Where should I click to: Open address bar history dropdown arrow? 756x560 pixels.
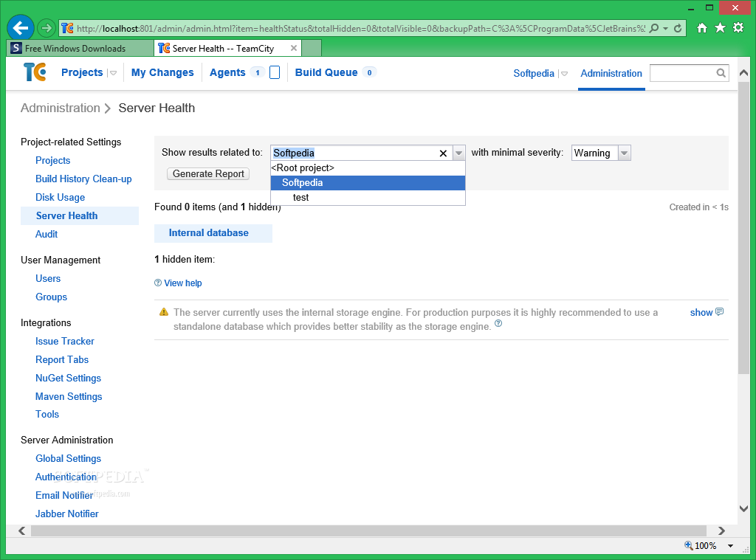tap(665, 29)
